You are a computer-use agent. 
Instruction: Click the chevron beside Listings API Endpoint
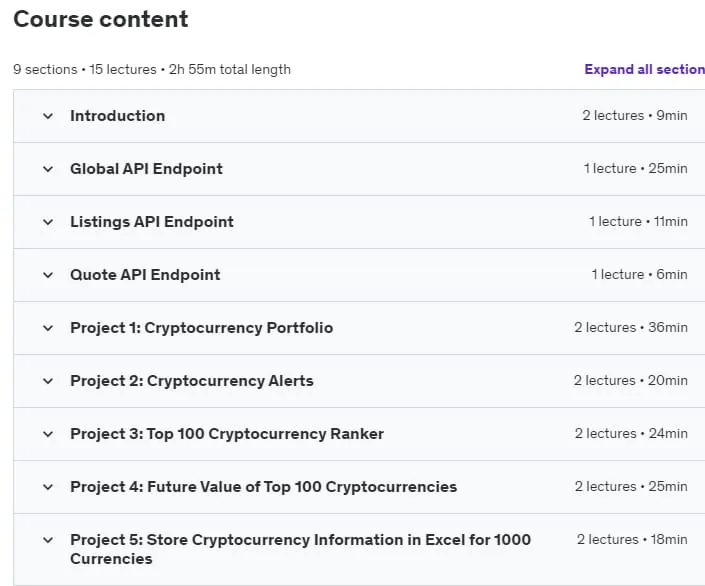tap(48, 222)
